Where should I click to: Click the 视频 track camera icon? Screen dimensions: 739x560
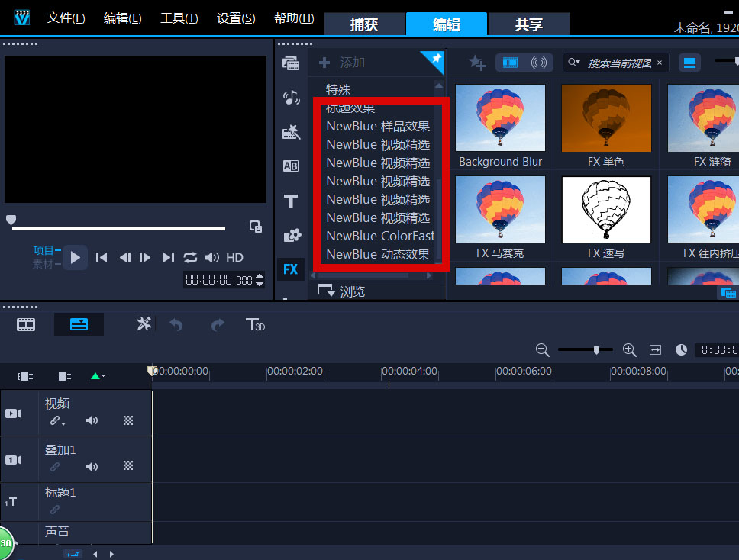(13, 414)
